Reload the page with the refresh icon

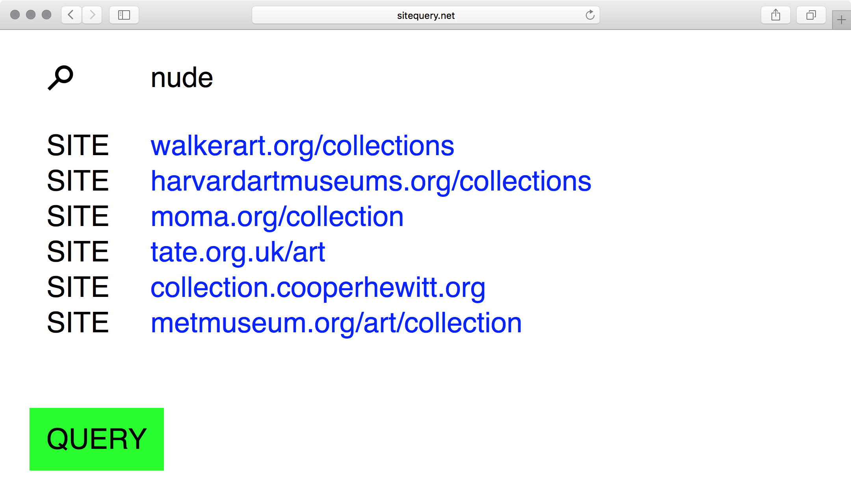click(590, 15)
